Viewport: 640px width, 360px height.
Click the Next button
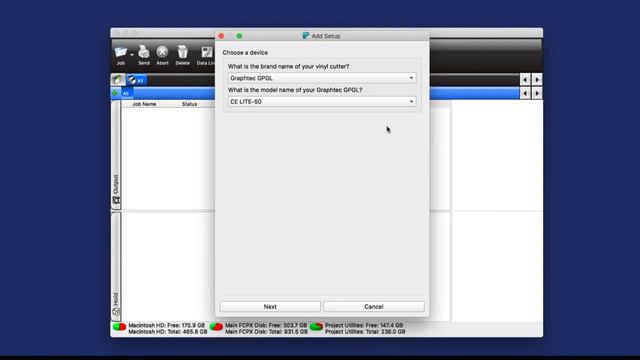(x=270, y=307)
